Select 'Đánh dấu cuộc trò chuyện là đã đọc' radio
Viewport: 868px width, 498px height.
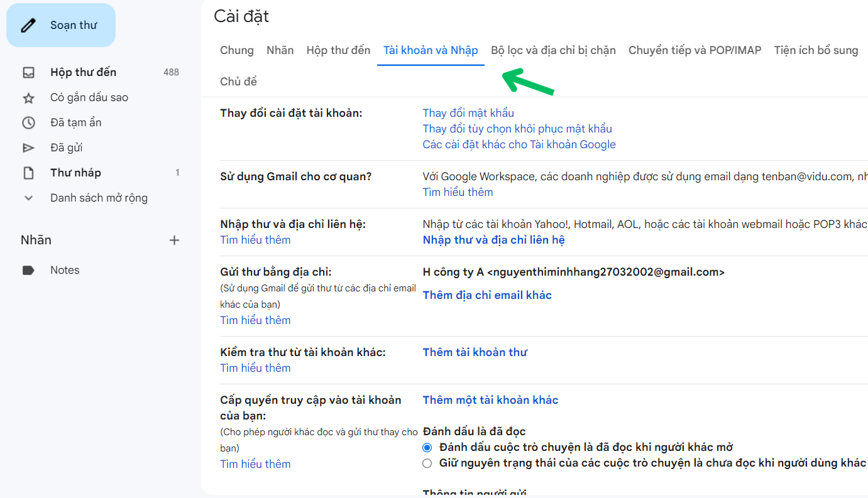point(427,448)
